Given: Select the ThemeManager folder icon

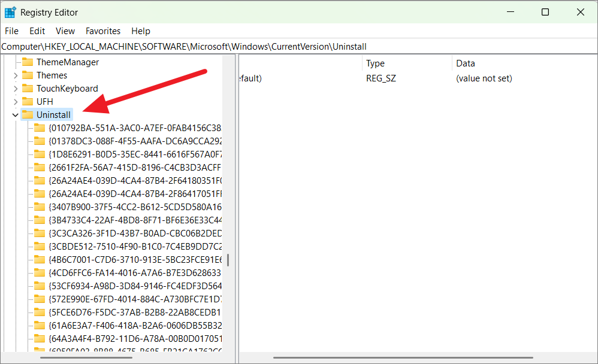Looking at the screenshot, I should pos(28,62).
